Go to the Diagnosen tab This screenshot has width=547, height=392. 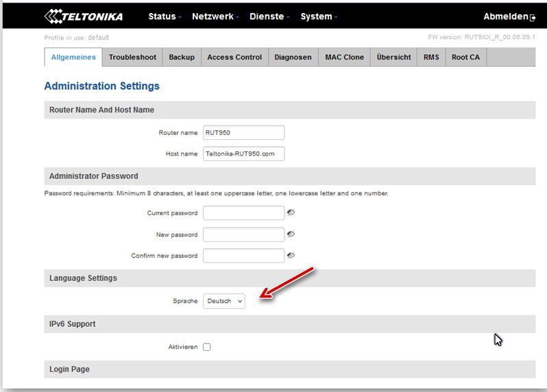(293, 58)
